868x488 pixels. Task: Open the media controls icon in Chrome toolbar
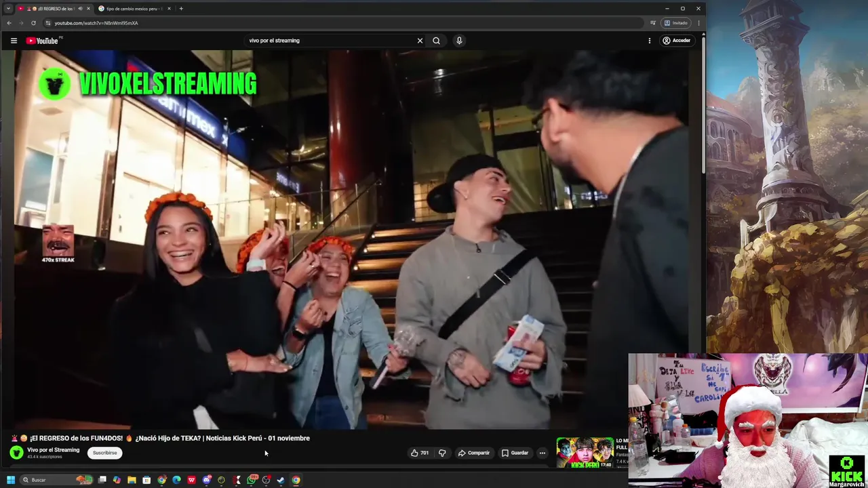click(x=653, y=23)
